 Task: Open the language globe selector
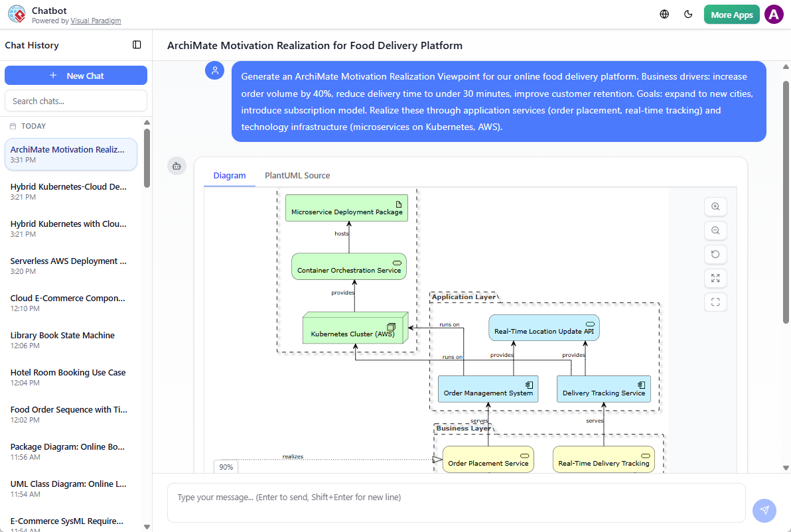(664, 15)
